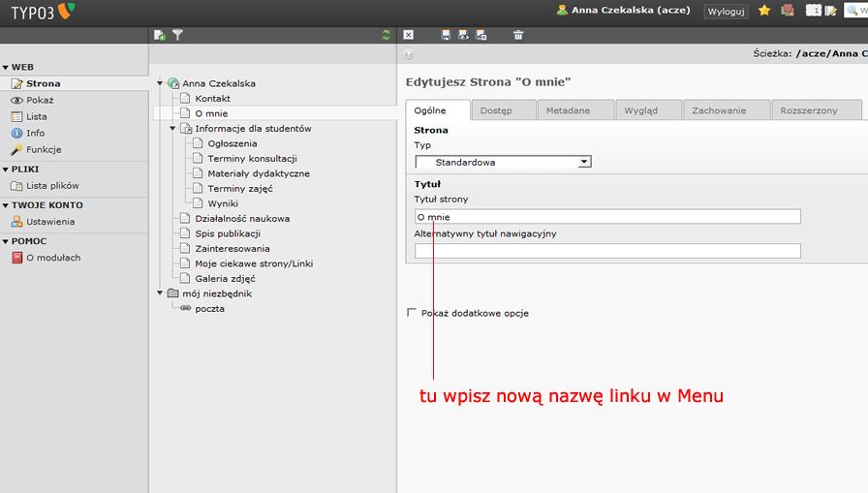Open the workspace icon showing number 1

(x=813, y=10)
